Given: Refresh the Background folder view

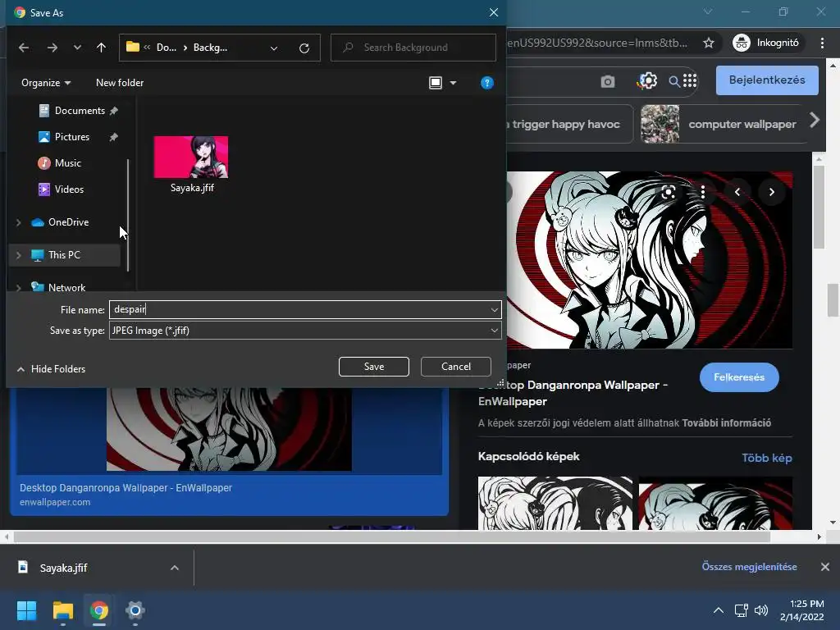Looking at the screenshot, I should [x=304, y=48].
